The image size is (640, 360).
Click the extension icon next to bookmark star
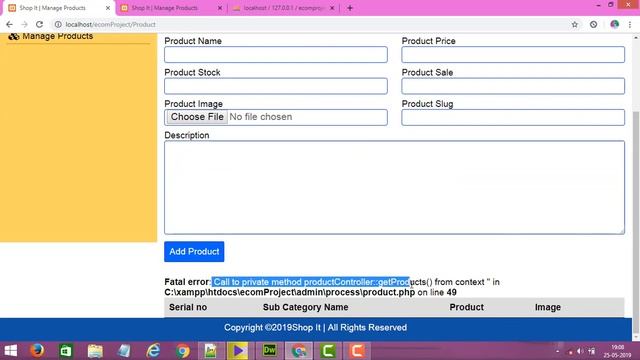[x=593, y=24]
